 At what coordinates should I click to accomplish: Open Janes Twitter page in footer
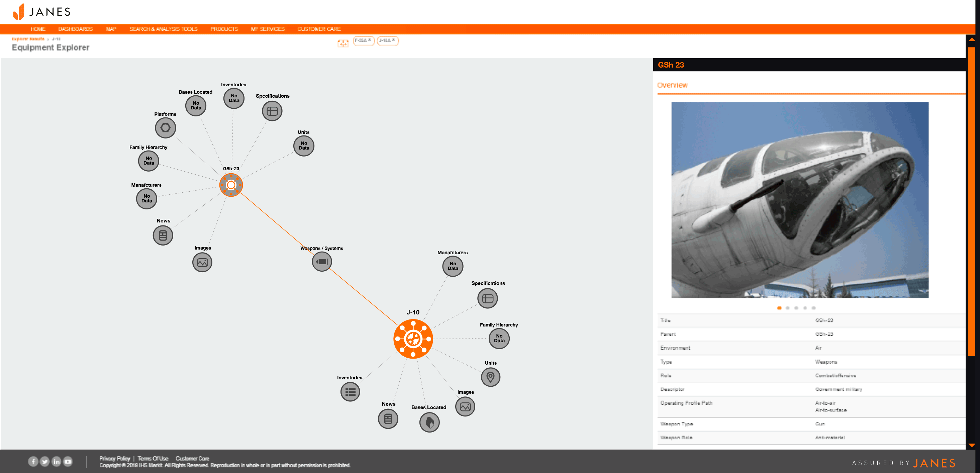click(45, 462)
